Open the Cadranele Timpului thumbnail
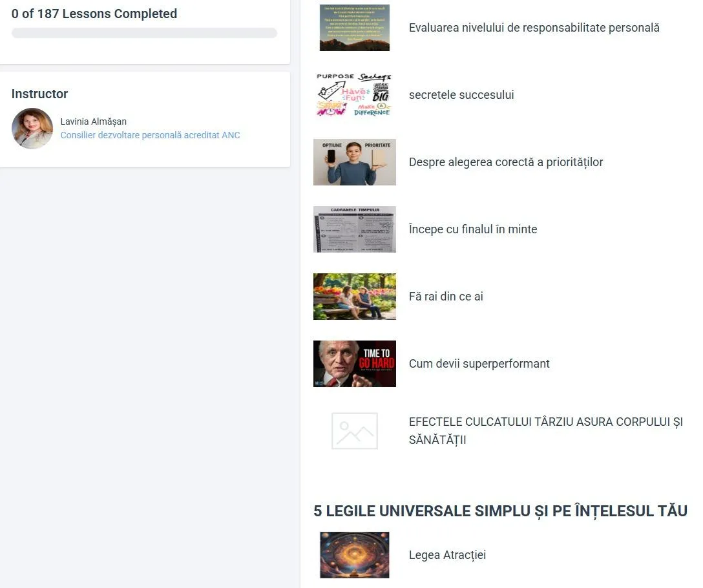The width and height of the screenshot is (703, 588). (354, 229)
